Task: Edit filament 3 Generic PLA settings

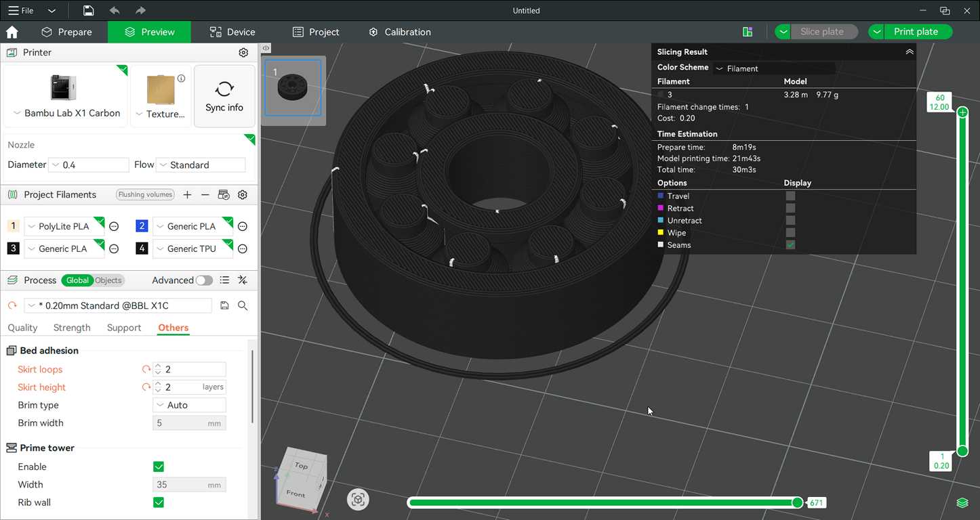Action: 114,248
